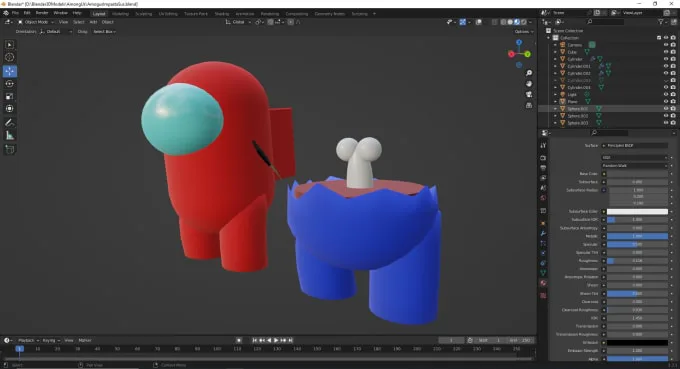
Task: Toggle the camera view icon in viewport
Action: 529,95
